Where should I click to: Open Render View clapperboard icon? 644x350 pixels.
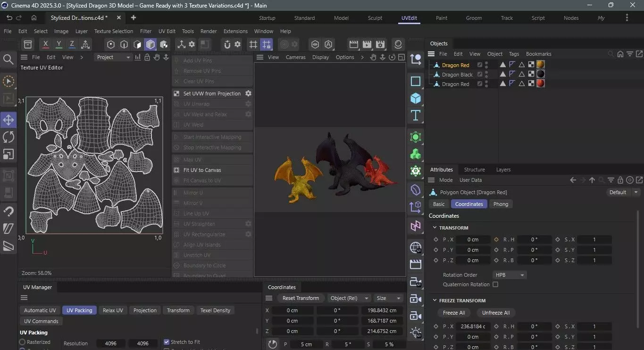coord(353,44)
